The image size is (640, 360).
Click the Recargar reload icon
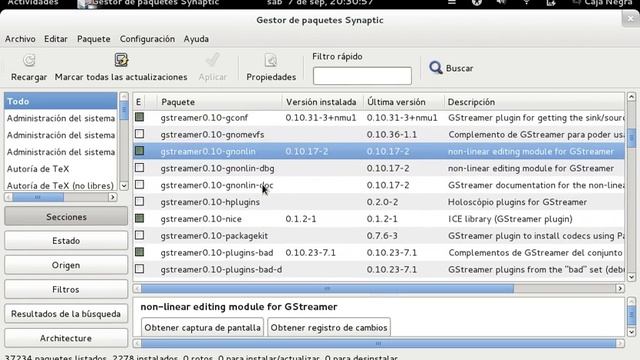29,60
